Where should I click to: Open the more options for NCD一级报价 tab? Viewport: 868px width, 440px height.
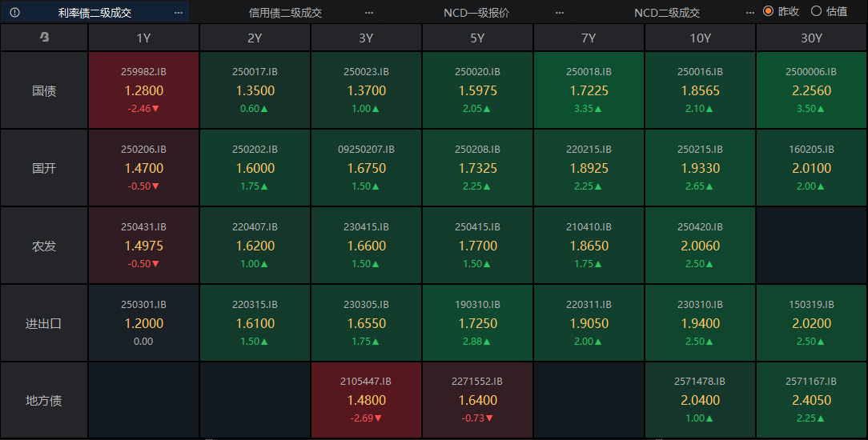point(559,13)
